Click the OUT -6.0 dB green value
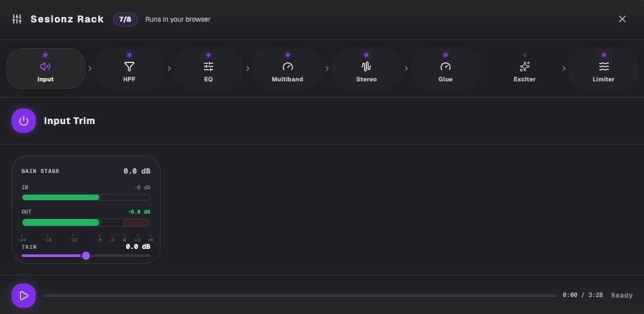644x314 pixels. (x=139, y=212)
